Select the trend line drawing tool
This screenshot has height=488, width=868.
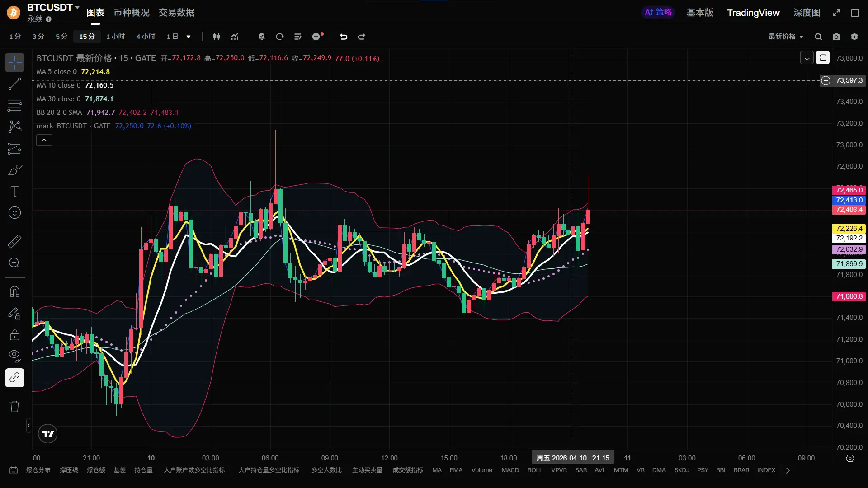14,84
